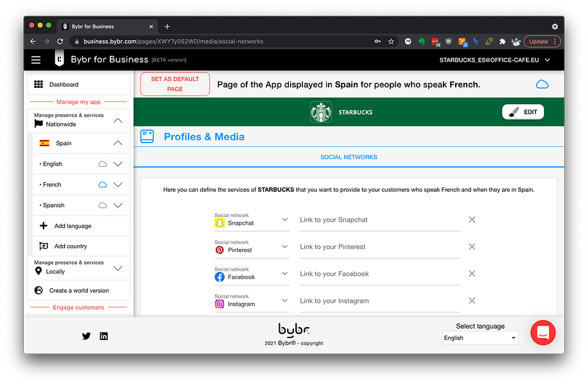Viewport: 588px width, 385px height.
Task: Collapse the Spain country section
Action: 117,143
